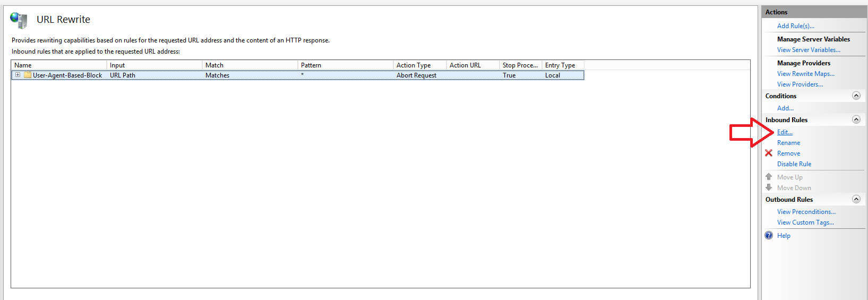Click the Matches cell in the rule row
Screen dimensions: 868x300
coord(217,75)
